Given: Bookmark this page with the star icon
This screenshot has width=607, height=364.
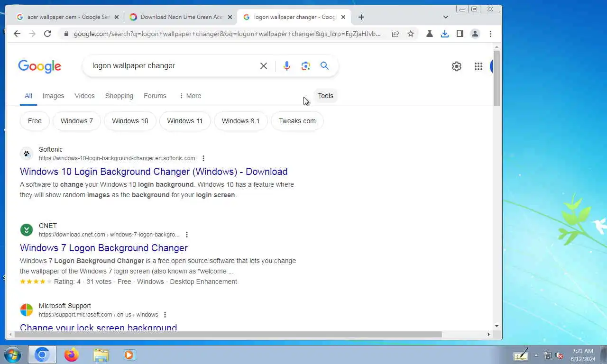Looking at the screenshot, I should [x=411, y=34].
